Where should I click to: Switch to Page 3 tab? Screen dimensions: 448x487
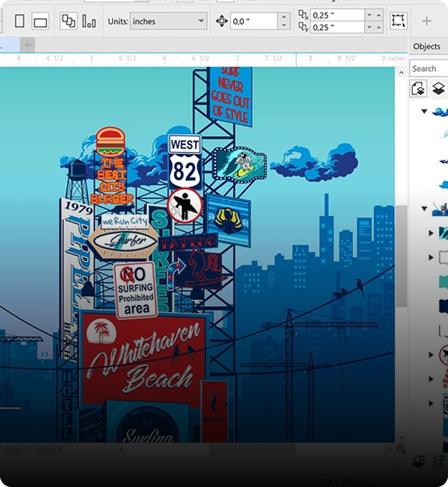[x=17, y=449]
